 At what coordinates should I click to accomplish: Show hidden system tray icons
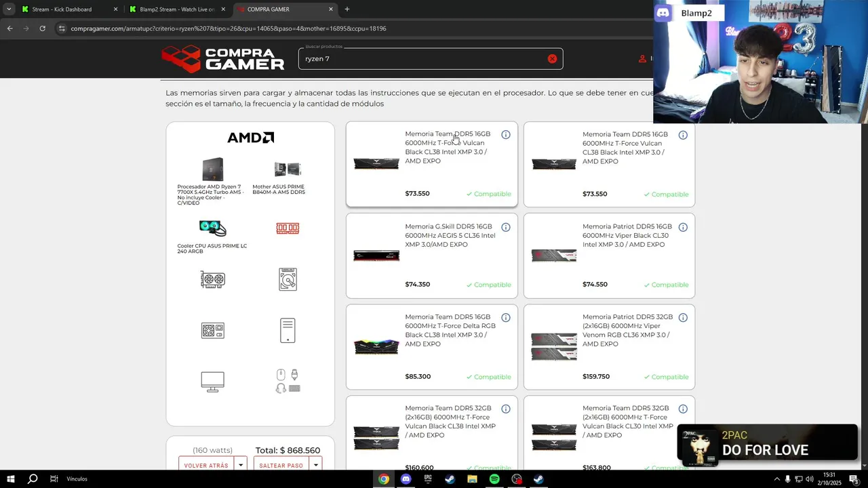pos(776,479)
